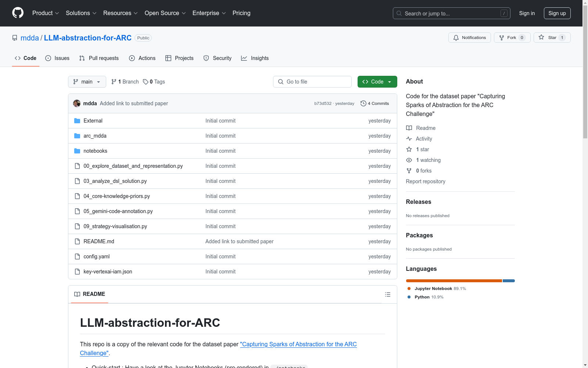Click the book icon beside Readme
The width and height of the screenshot is (588, 368).
click(x=409, y=128)
